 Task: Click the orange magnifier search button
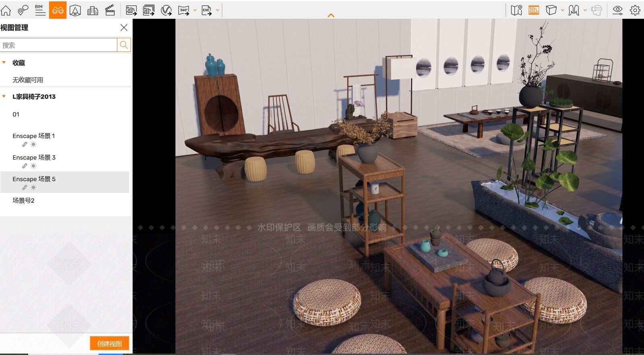(124, 45)
